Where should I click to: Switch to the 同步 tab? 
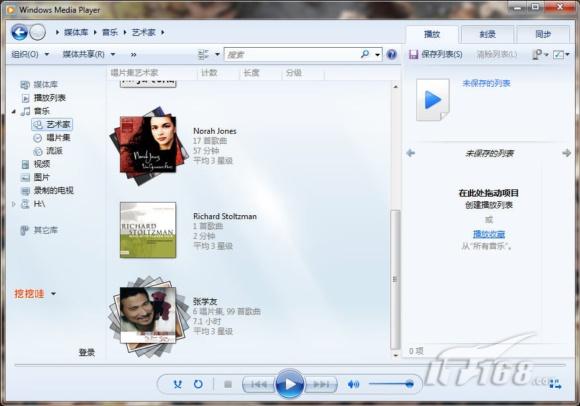point(543,34)
